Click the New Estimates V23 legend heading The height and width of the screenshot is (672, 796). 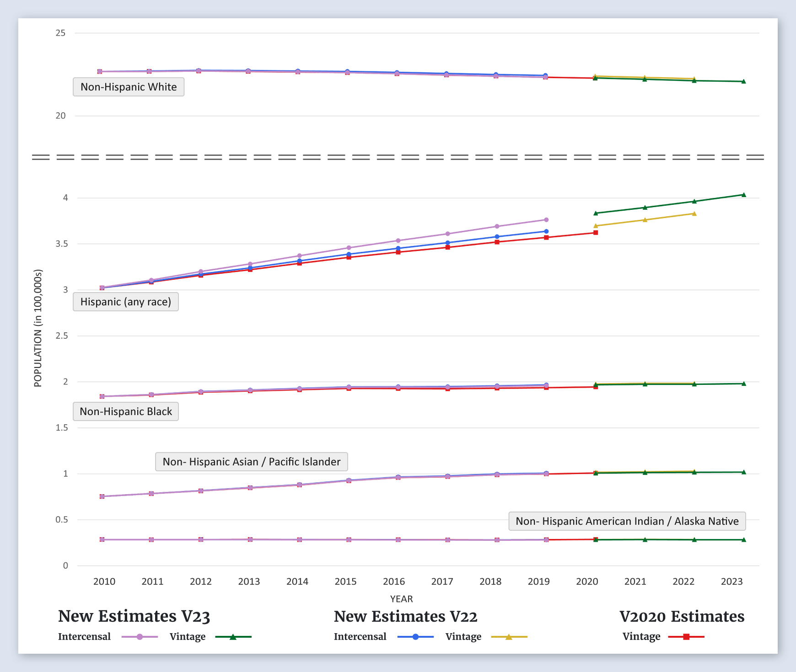coord(134,616)
